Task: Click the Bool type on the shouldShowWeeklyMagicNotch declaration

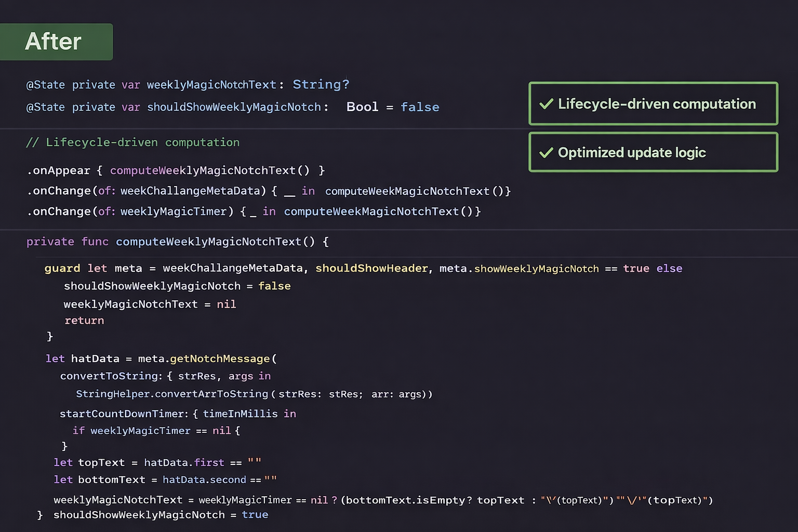Action: 362,107
